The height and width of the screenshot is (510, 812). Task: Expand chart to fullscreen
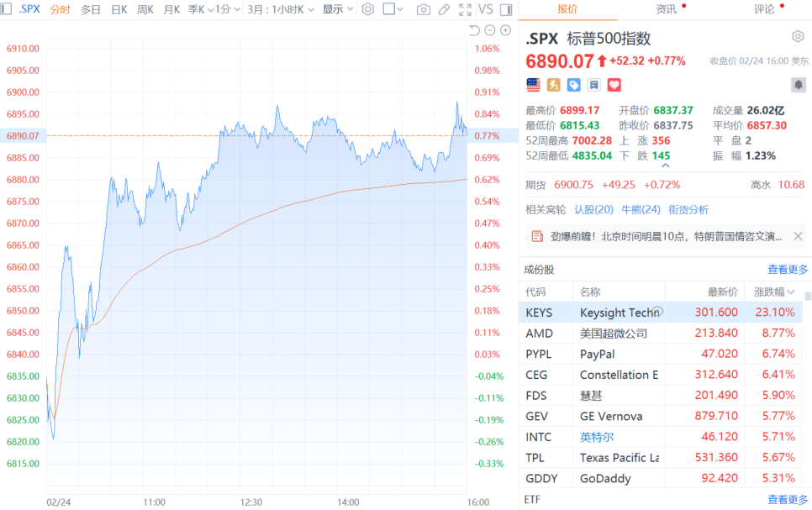(464, 9)
